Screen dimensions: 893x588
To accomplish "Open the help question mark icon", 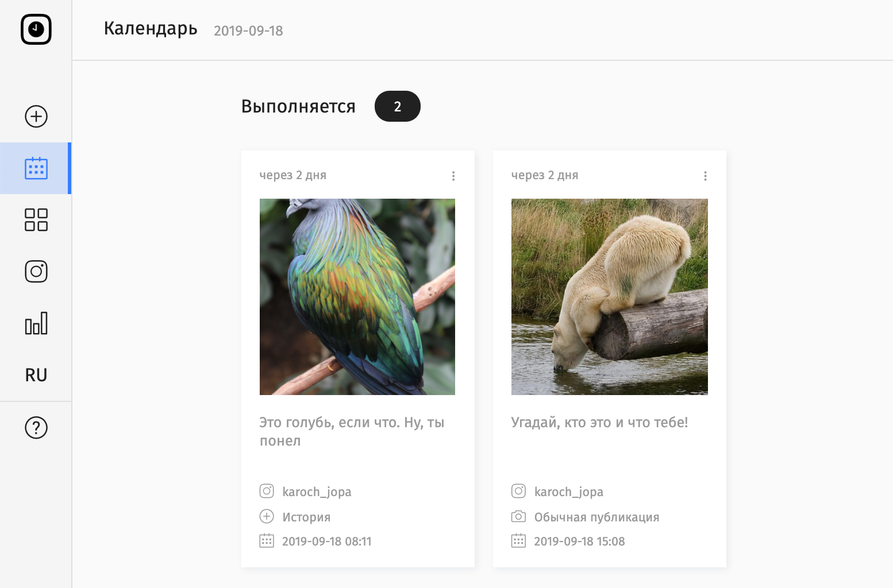I will (36, 428).
